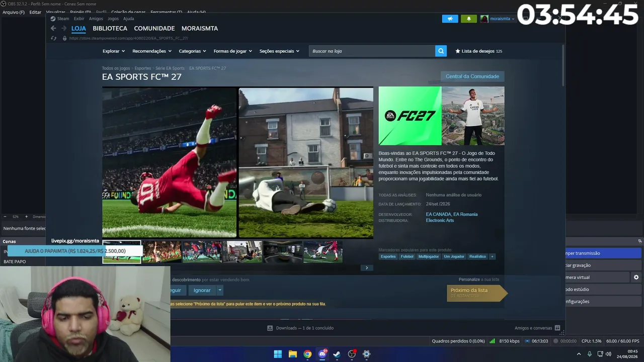The height and width of the screenshot is (362, 644).
Task: Switch to the COMUNIDADE tab
Action: coord(154,29)
